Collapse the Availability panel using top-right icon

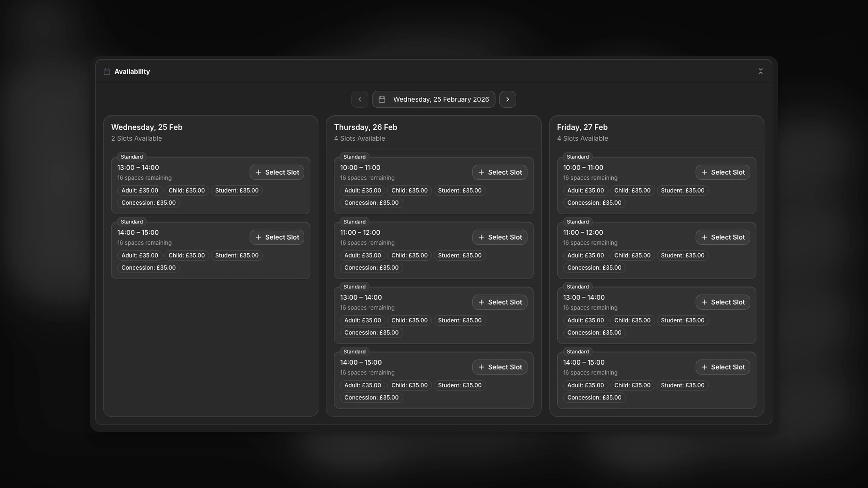pyautogui.click(x=760, y=71)
